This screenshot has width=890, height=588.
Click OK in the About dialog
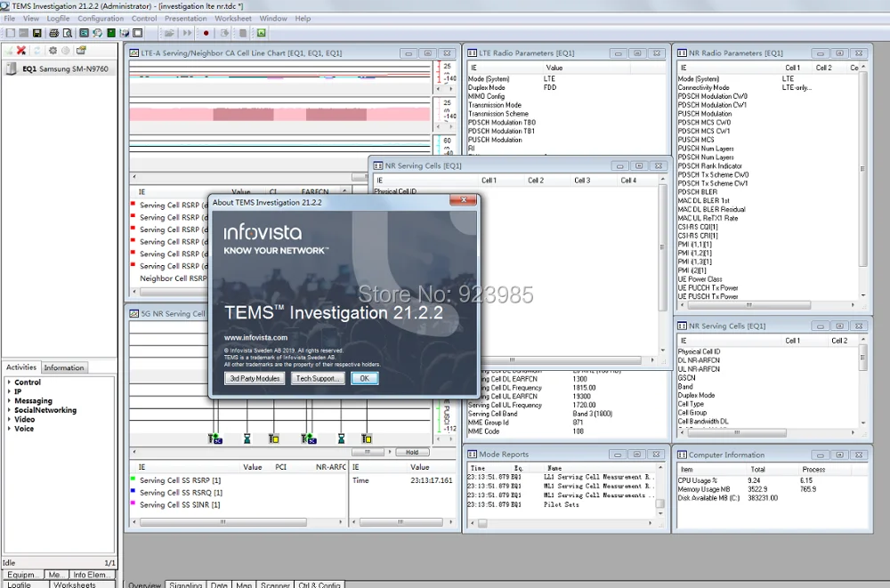pyautogui.click(x=364, y=379)
